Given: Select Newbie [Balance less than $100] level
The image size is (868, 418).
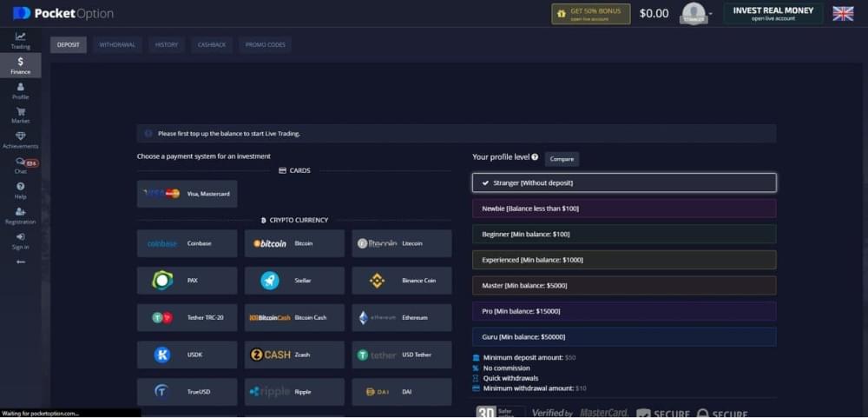Looking at the screenshot, I should pyautogui.click(x=624, y=209).
